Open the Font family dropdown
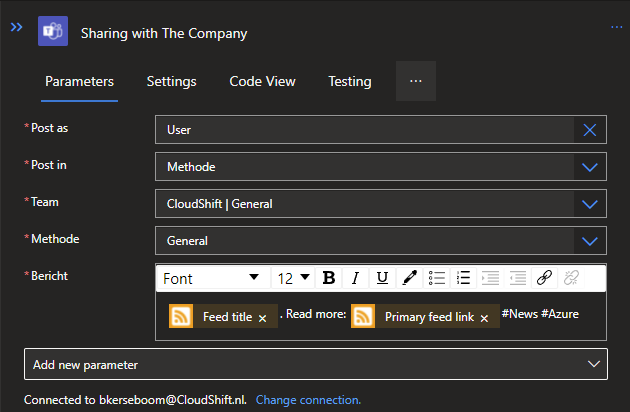 (212, 278)
